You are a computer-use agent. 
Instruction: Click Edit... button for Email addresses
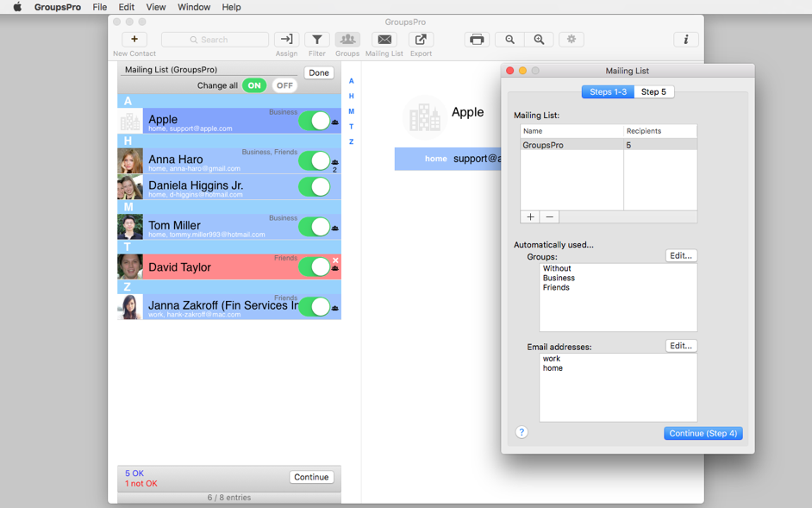[x=681, y=346]
